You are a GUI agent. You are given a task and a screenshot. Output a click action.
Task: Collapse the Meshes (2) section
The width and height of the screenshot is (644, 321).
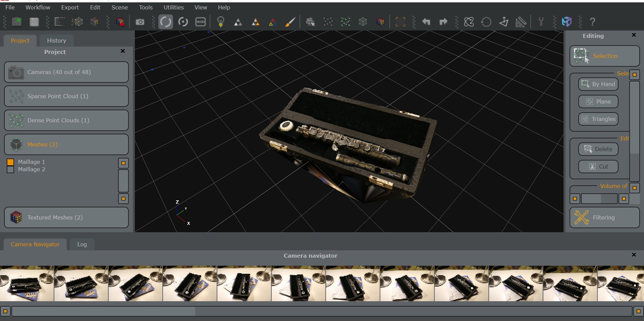coord(66,144)
